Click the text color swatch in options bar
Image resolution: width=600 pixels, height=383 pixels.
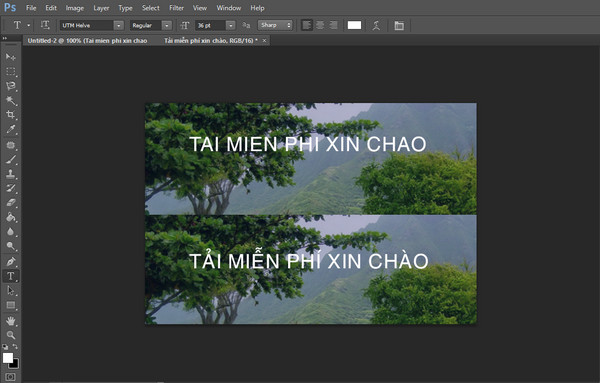click(354, 25)
